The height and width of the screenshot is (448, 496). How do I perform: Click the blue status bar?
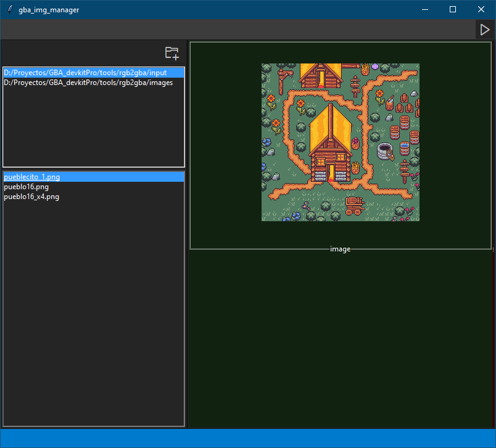248,438
